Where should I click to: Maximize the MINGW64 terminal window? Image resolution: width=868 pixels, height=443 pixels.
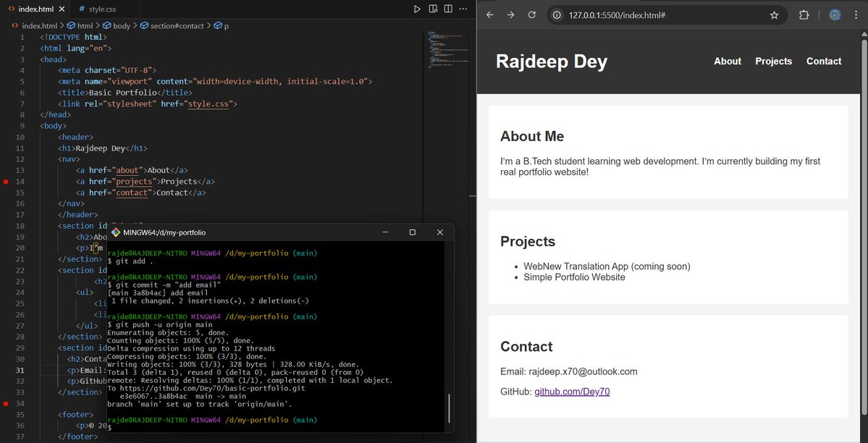413,232
